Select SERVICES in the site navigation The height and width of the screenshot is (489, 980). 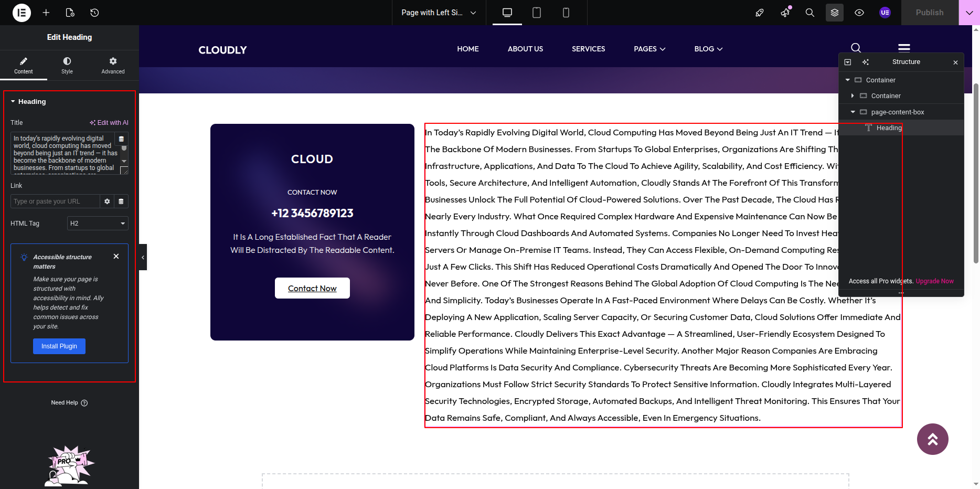point(588,49)
